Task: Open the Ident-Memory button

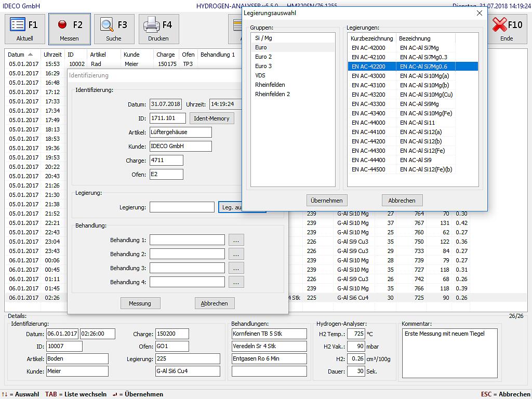Action: [211, 118]
